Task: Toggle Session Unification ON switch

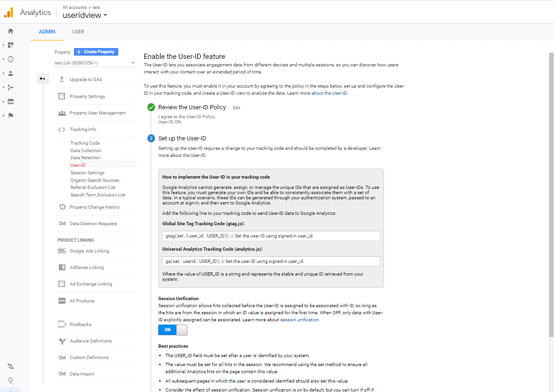Action: click(x=173, y=330)
